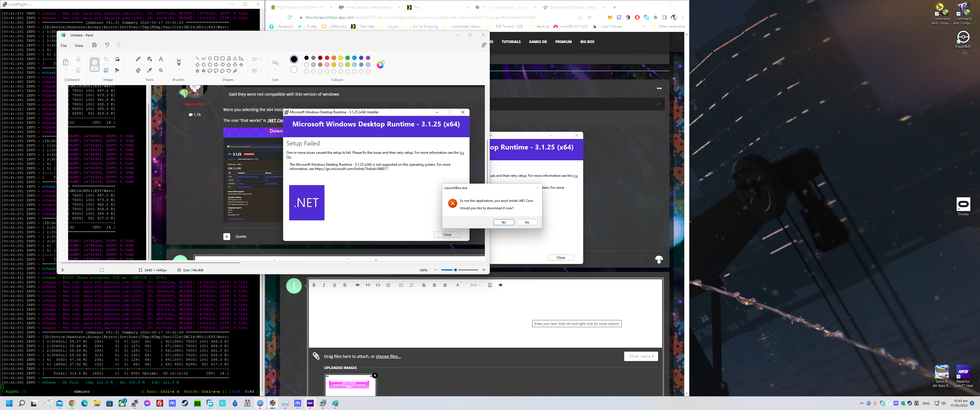Click No in the LaunchBox.exe dialog
The height and width of the screenshot is (410, 980).
[x=527, y=222]
